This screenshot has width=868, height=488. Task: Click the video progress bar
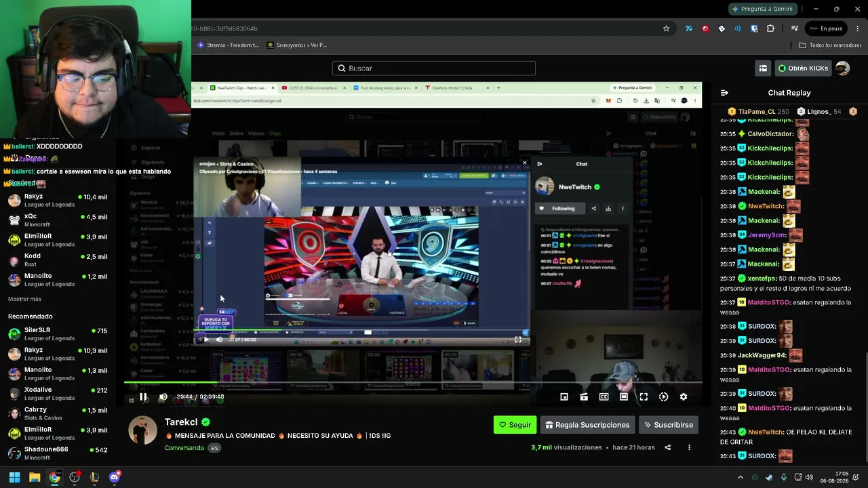pyautogui.click(x=412, y=384)
